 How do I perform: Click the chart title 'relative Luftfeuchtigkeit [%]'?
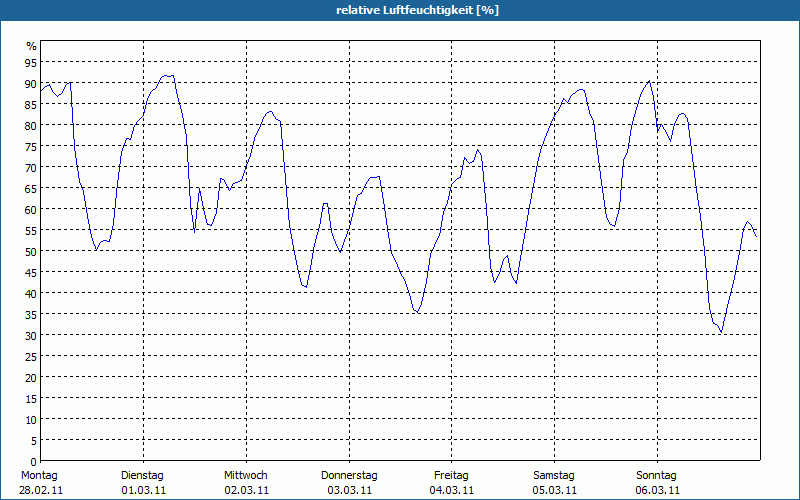coord(417,10)
